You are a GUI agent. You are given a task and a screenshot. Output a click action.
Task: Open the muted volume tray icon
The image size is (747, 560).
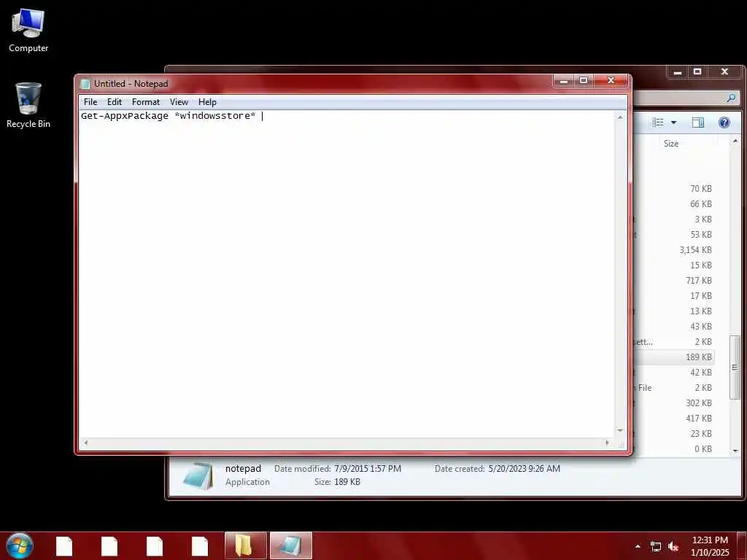click(673, 547)
